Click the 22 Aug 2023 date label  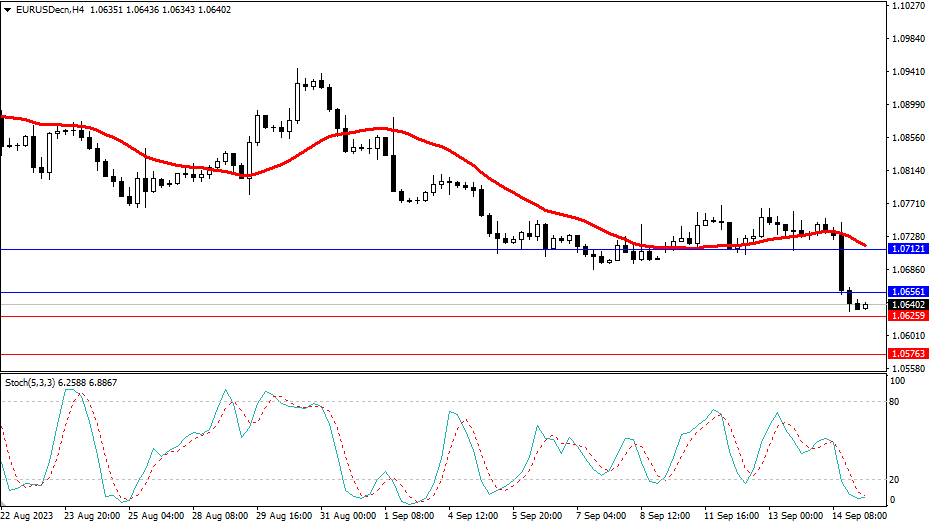click(x=30, y=517)
